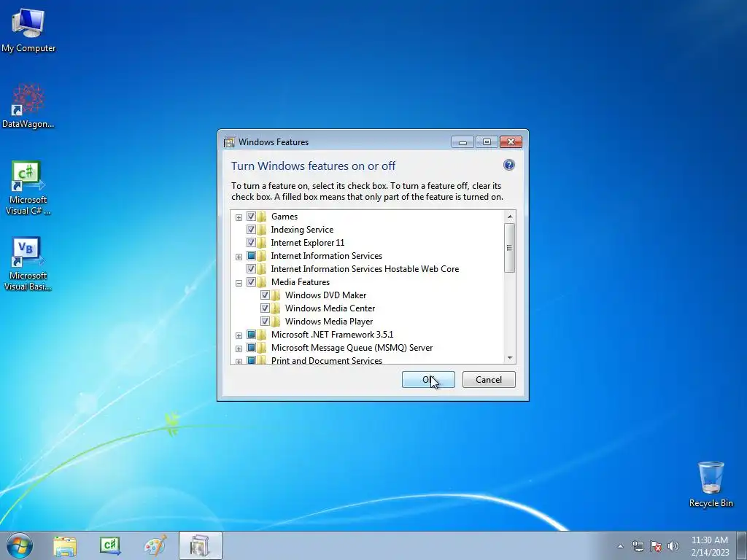Click the Windows DVD Maker folder icon
Image resolution: width=747 pixels, height=560 pixels.
pyautogui.click(x=275, y=295)
